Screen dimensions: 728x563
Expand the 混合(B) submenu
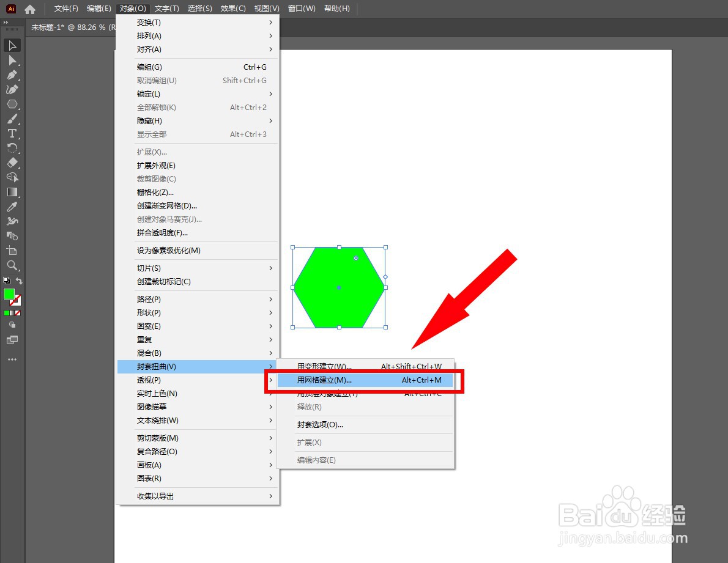tap(198, 353)
